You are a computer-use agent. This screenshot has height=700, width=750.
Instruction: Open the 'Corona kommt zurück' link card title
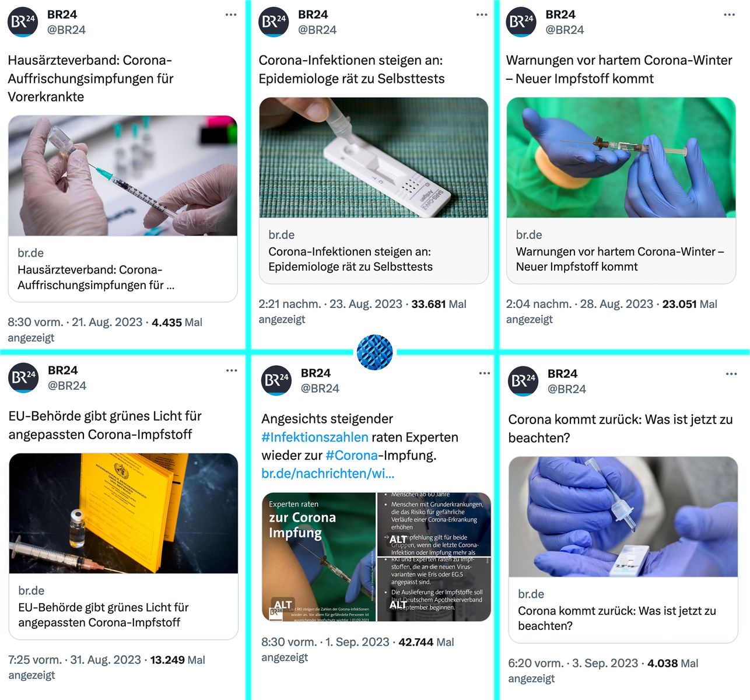click(617, 618)
